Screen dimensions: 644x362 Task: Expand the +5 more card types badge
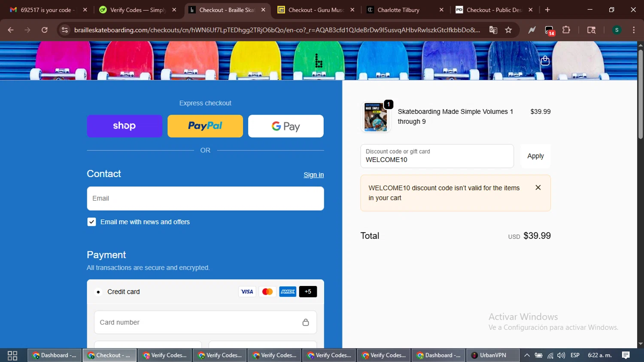click(308, 292)
